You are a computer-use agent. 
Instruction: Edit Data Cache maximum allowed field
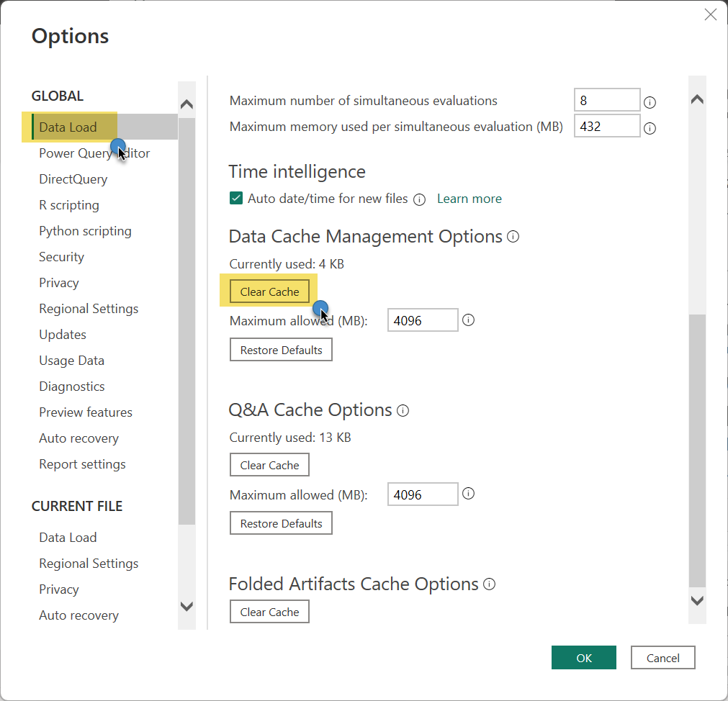tap(423, 320)
